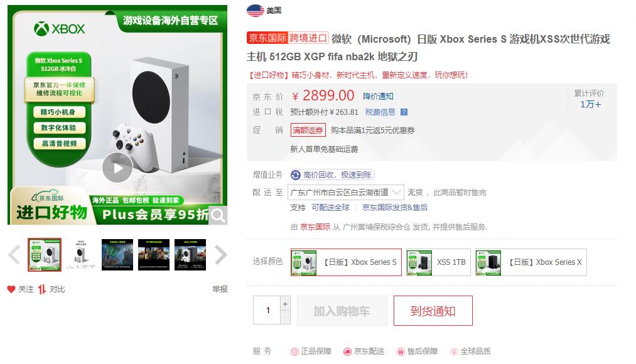Click the heart 关注 follow icon
This screenshot has height=364, width=636.
coord(11,289)
